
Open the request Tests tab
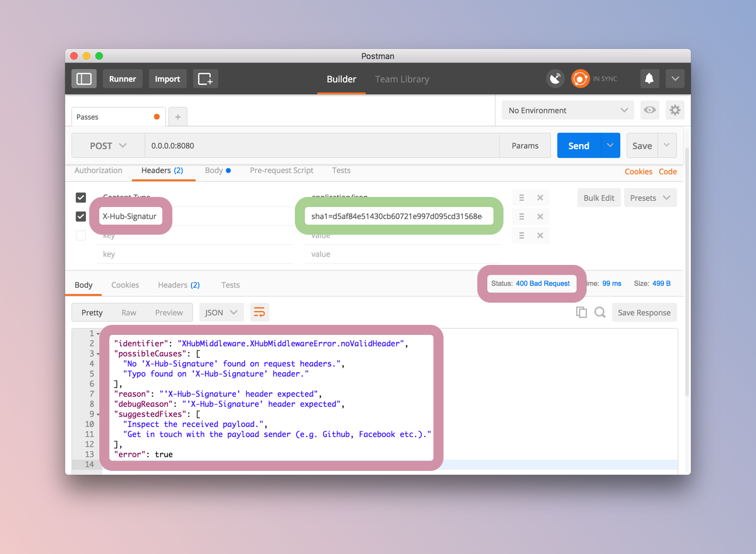341,170
